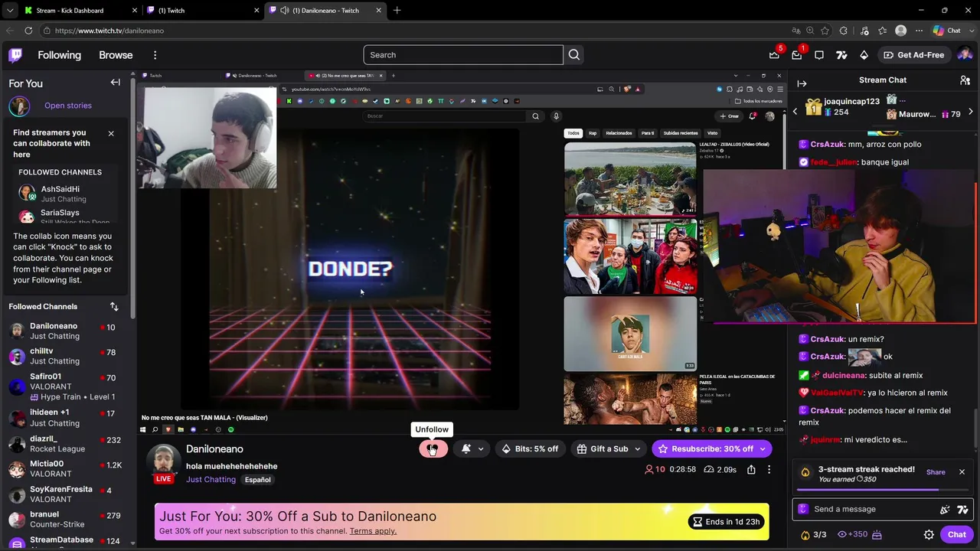Open the 7TV icon in the top bar
Screen dimensions: 980x551
pos(841,55)
